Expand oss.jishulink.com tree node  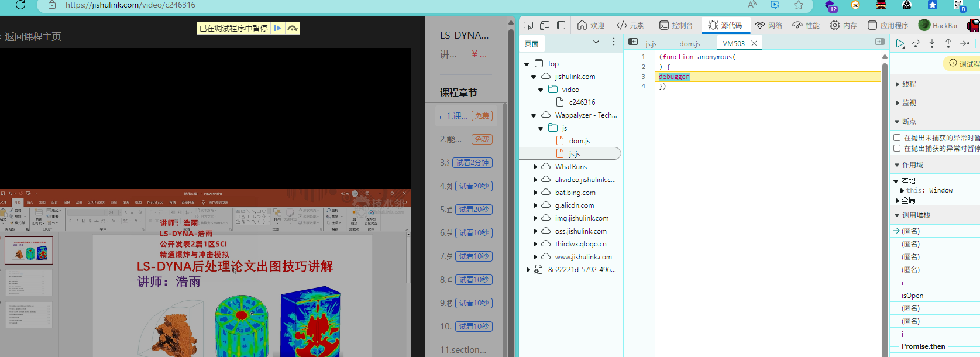point(535,231)
